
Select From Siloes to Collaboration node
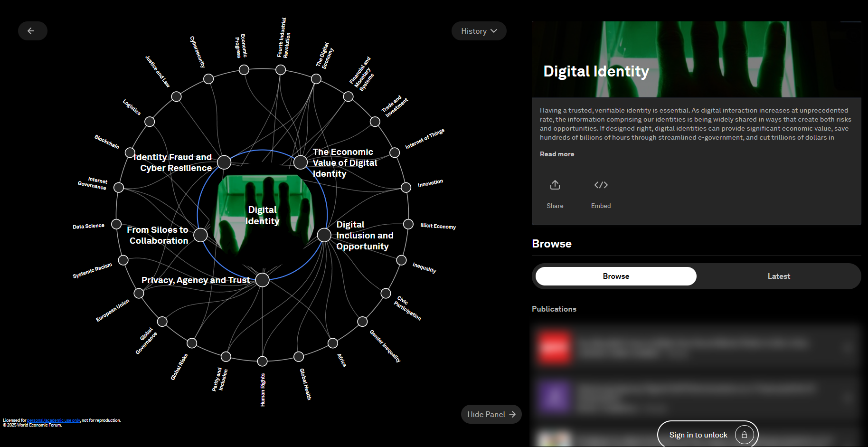tap(200, 235)
